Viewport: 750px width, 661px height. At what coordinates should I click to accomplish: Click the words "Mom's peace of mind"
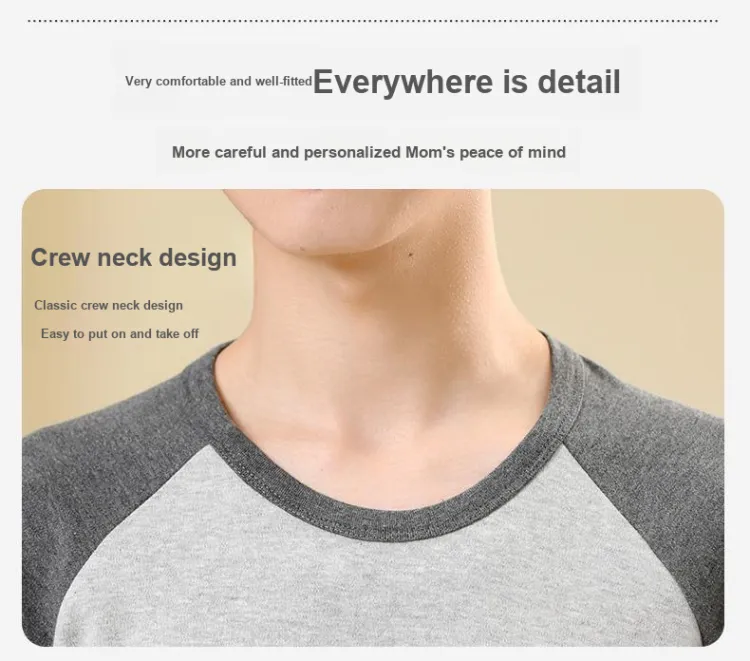coord(485,152)
